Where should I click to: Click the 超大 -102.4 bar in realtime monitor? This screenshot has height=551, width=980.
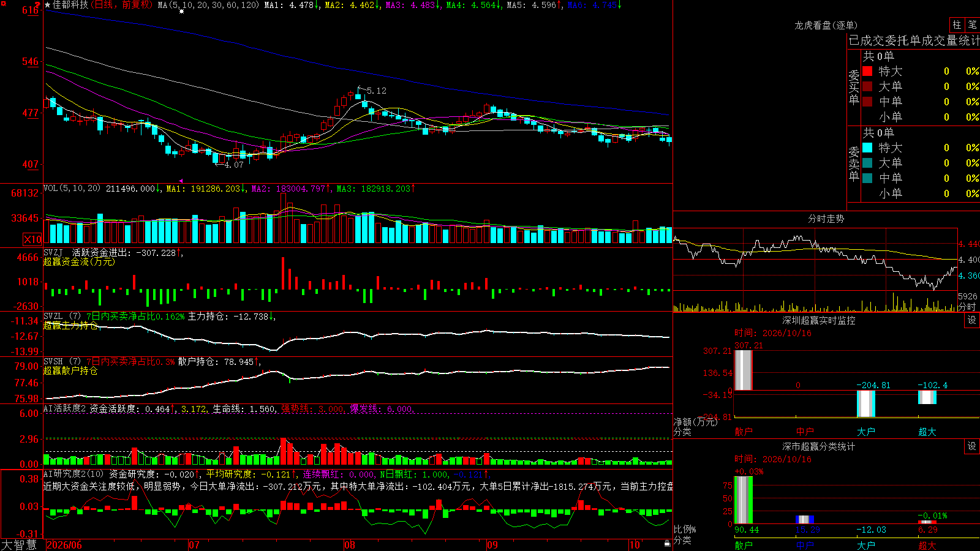tap(927, 397)
